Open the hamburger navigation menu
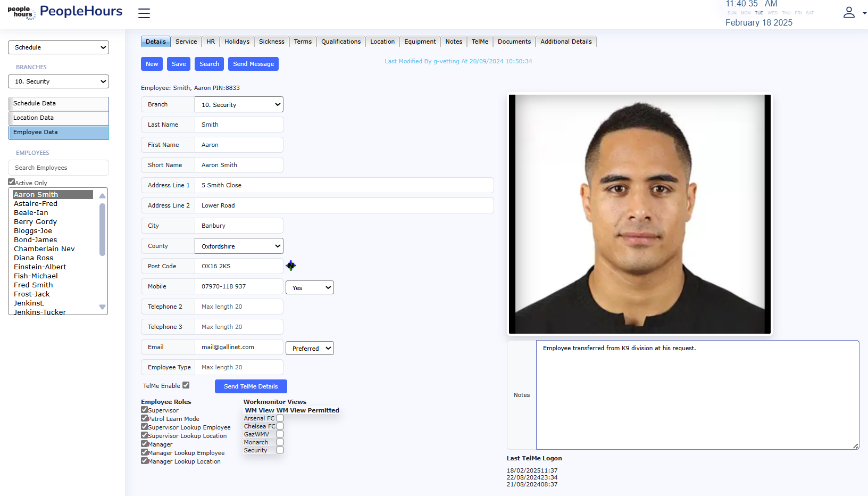The width and height of the screenshot is (868, 496). coord(144,13)
